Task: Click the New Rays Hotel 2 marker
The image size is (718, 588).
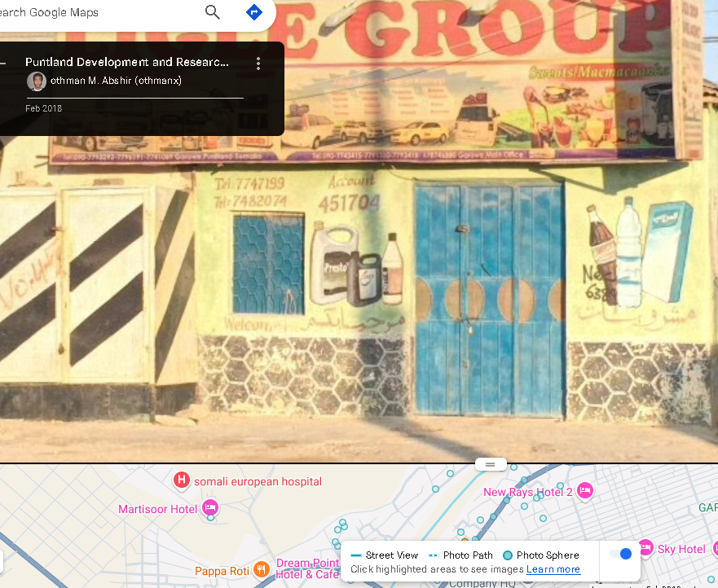Action: tap(584, 491)
